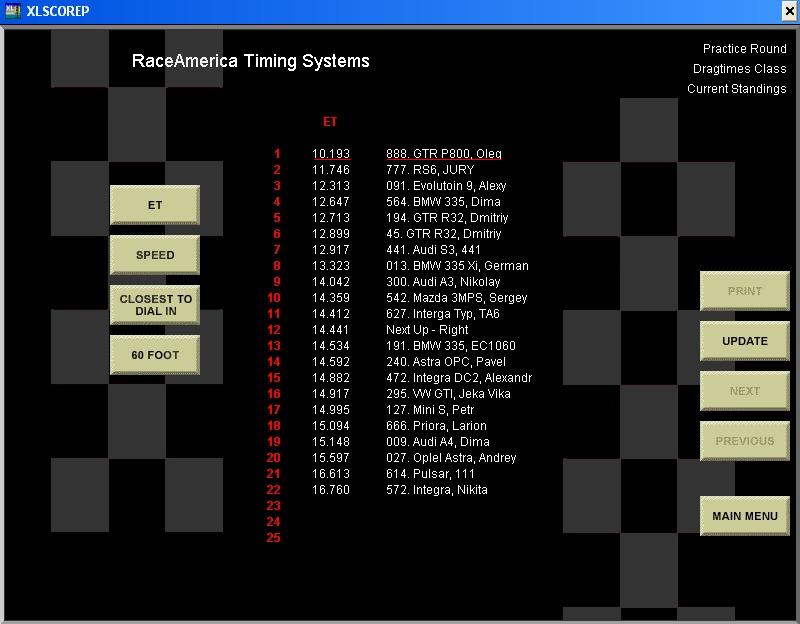Image resolution: width=800 pixels, height=624 pixels.
Task: Click the Dragtimes Class label
Action: tap(739, 69)
